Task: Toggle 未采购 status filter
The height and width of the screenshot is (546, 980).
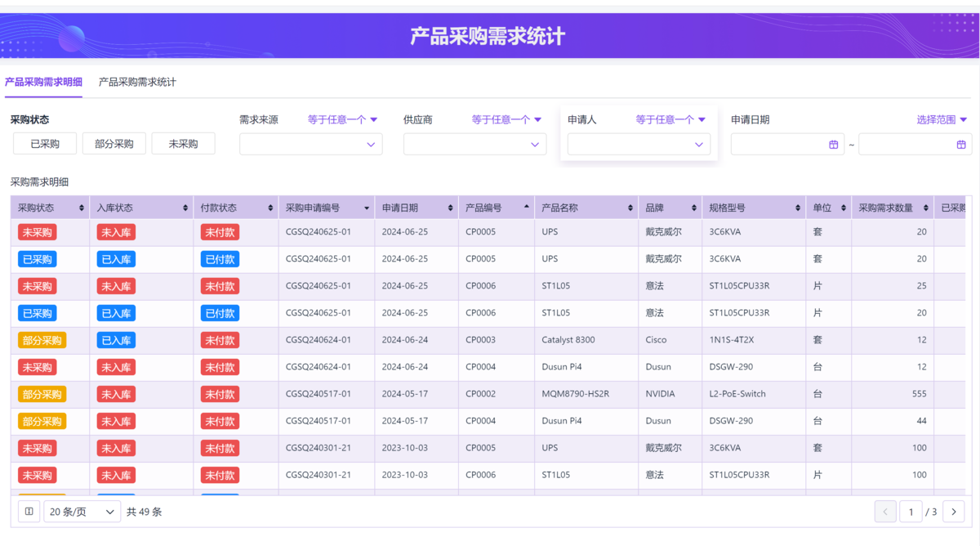Action: pos(183,144)
